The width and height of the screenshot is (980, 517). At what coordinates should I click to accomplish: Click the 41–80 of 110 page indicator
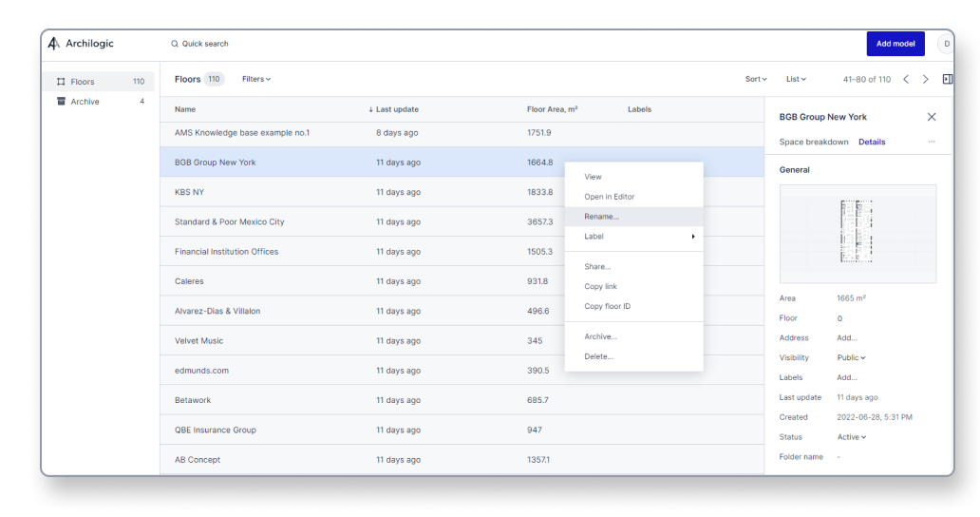(866, 80)
